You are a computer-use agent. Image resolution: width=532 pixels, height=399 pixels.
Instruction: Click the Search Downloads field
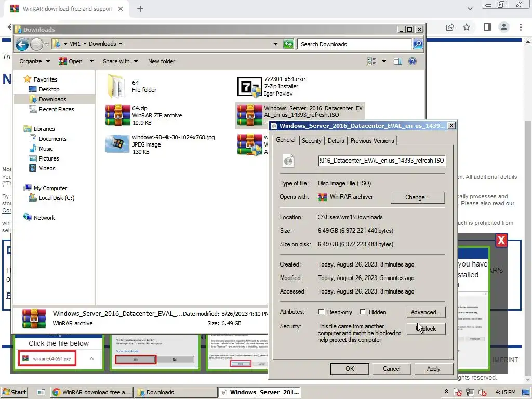coord(354,44)
